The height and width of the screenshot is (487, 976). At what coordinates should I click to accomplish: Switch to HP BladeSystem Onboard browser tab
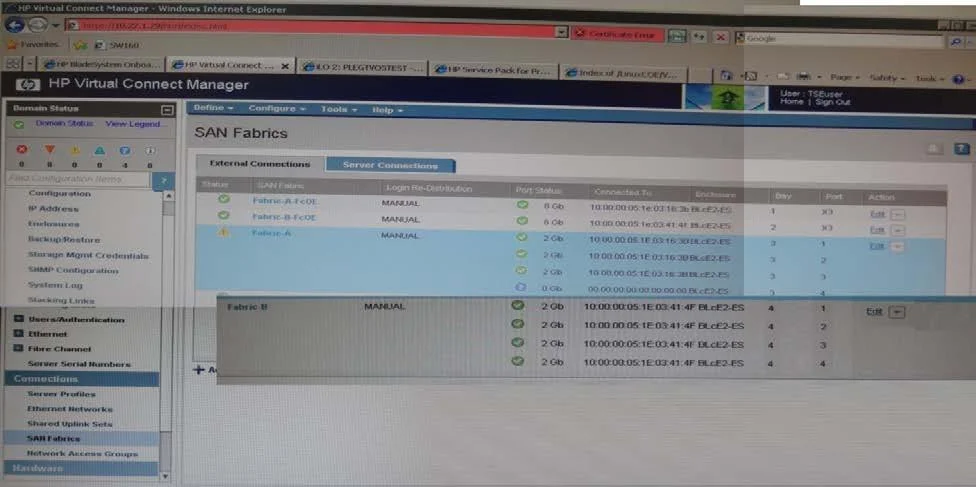[x=103, y=64]
